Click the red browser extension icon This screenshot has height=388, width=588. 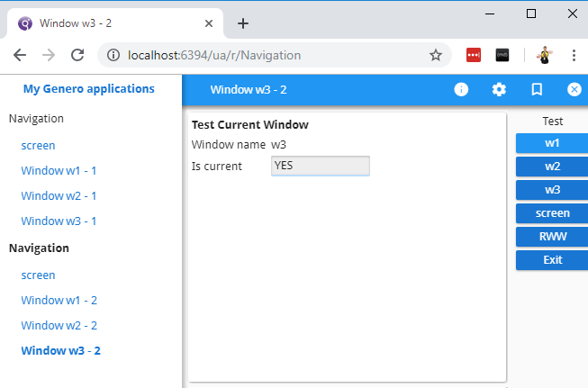tap(474, 55)
